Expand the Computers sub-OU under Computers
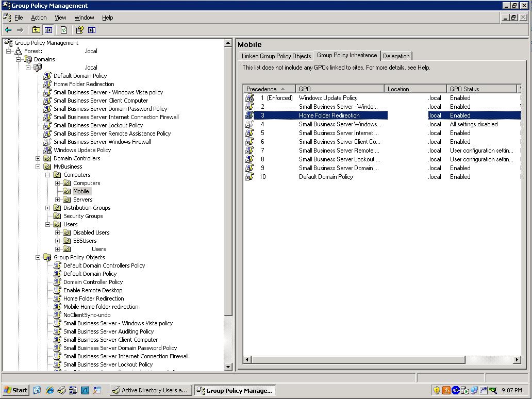This screenshot has width=532, height=399. tap(58, 183)
